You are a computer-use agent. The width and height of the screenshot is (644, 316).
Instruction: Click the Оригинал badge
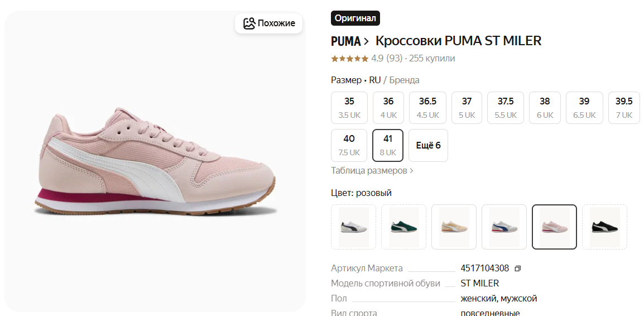[x=355, y=18]
